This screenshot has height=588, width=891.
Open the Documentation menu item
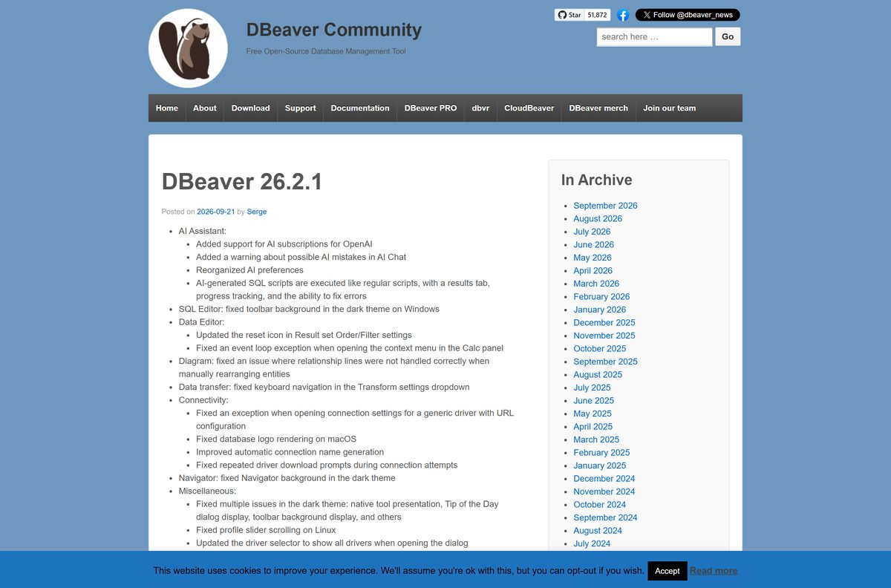point(360,108)
